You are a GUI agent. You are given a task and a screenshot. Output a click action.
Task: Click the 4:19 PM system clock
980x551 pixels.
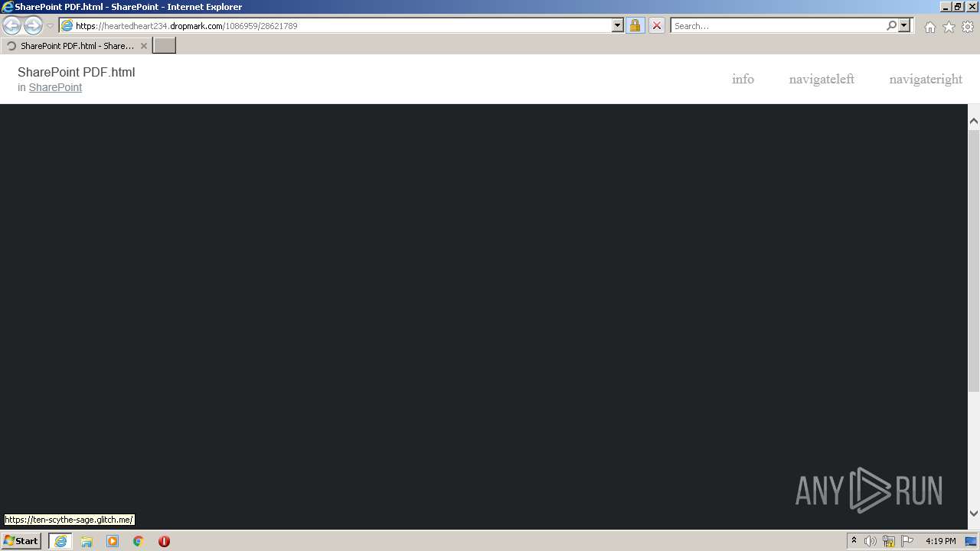(940, 541)
